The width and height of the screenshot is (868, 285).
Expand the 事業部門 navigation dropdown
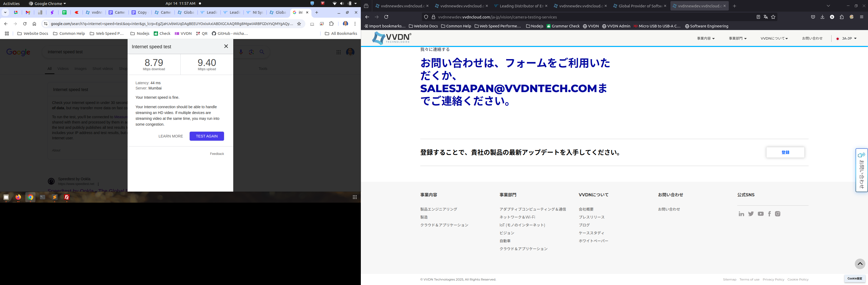737,39
